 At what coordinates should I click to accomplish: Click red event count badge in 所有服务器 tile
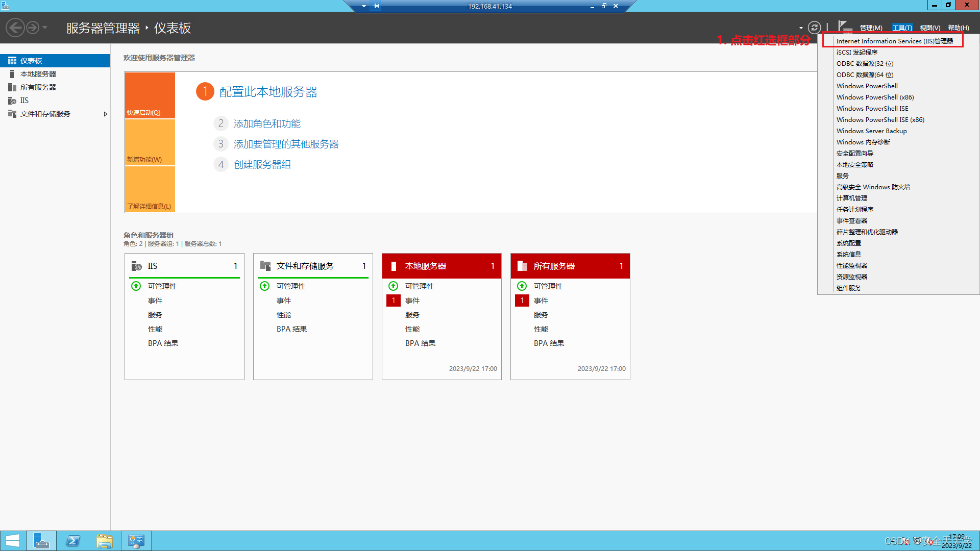click(522, 300)
